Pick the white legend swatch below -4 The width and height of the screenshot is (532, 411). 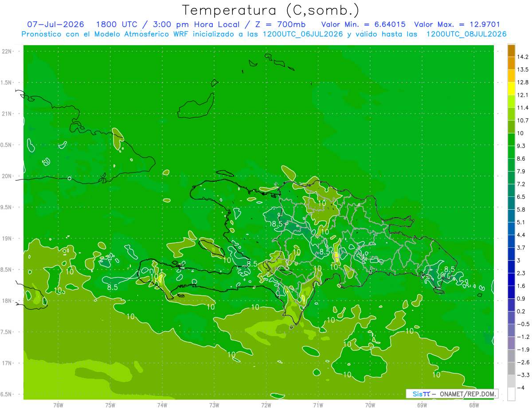[511, 394]
